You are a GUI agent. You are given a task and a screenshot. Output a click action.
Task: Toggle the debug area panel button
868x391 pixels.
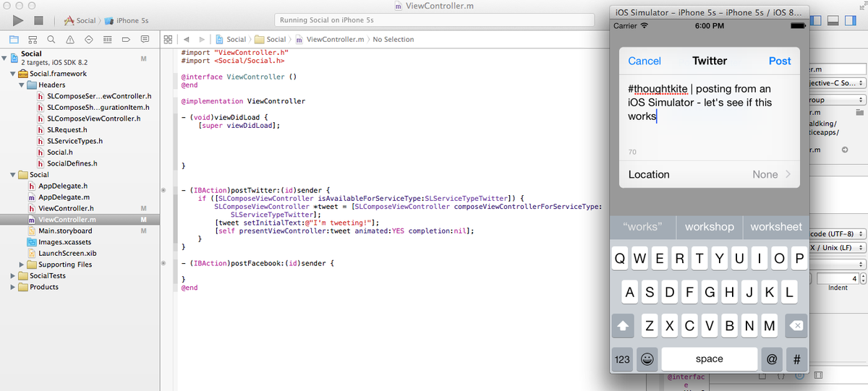833,21
